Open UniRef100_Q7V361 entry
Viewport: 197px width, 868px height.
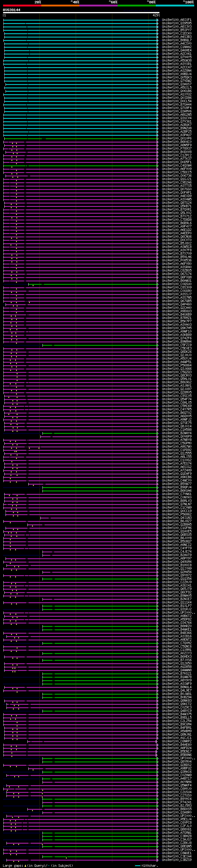click(176, 121)
